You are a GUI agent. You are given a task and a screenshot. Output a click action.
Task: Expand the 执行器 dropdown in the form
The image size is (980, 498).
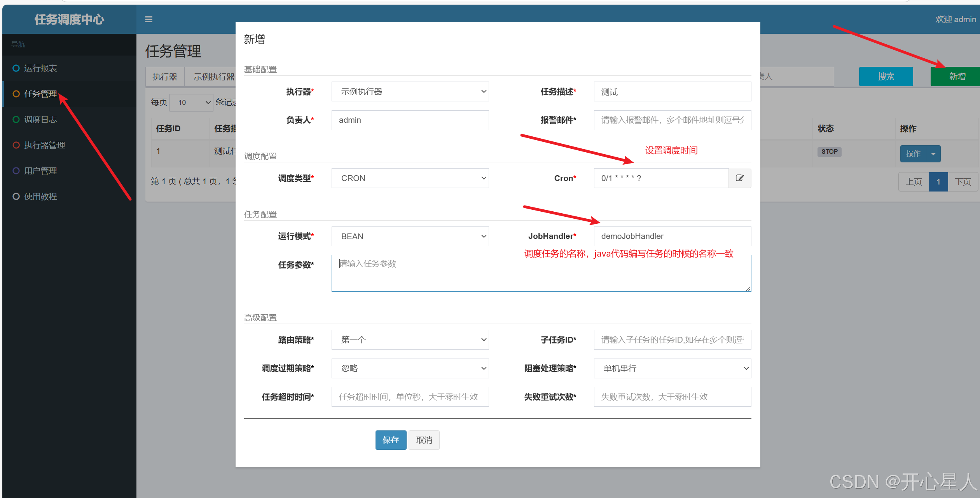[410, 92]
